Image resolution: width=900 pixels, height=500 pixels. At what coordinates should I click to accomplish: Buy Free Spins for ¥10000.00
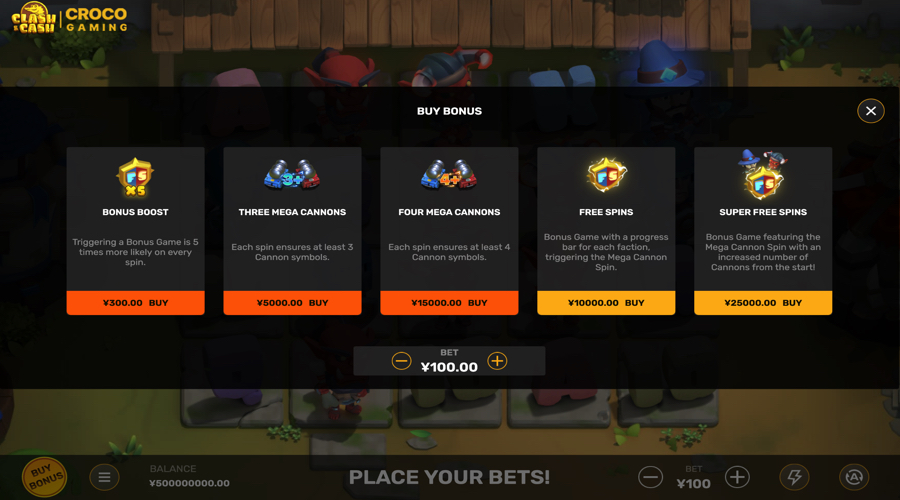(606, 303)
